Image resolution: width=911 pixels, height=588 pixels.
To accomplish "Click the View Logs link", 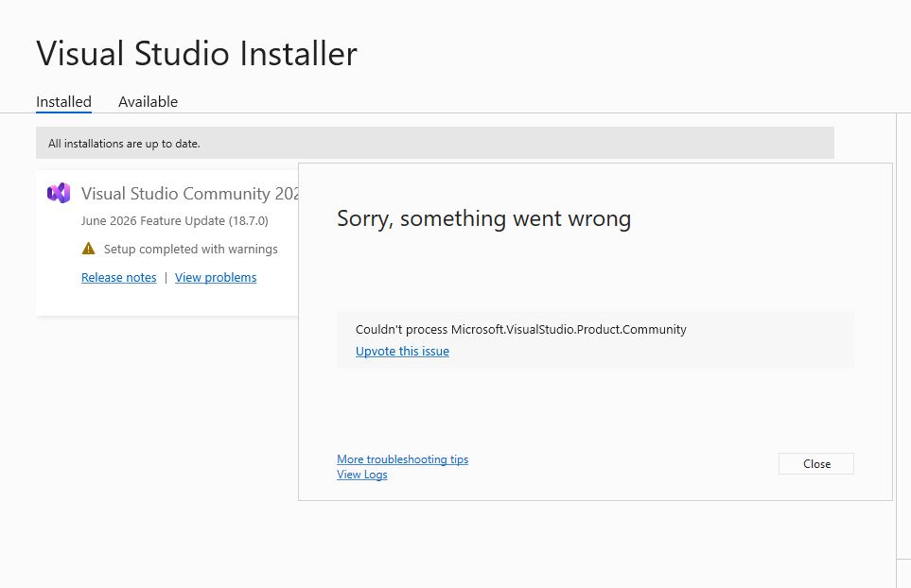I will [x=362, y=475].
